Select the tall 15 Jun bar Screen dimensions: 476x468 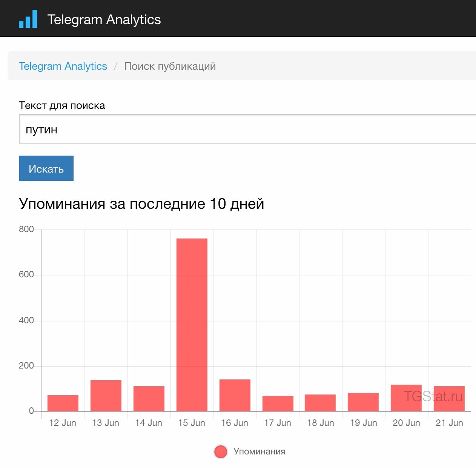(x=192, y=325)
